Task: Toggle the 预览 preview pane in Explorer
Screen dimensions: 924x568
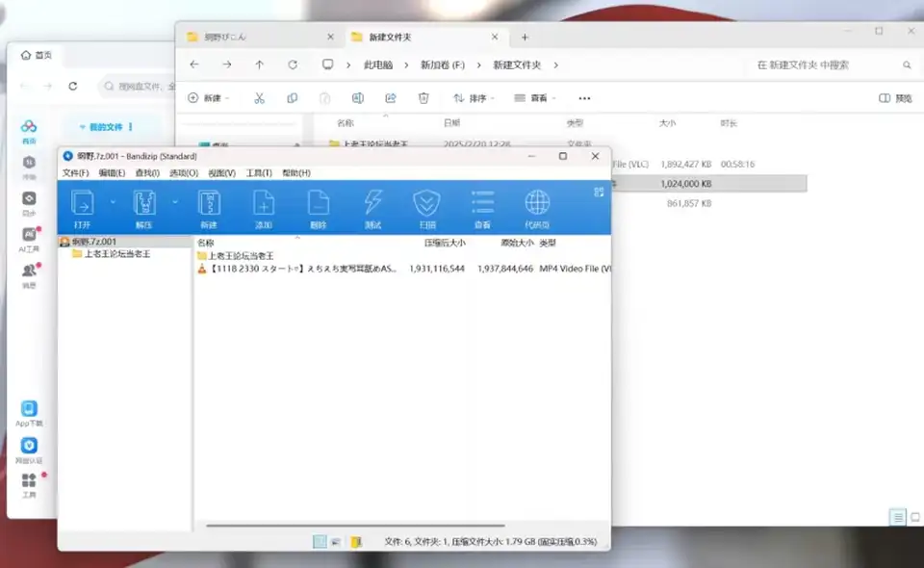Action: (896, 98)
